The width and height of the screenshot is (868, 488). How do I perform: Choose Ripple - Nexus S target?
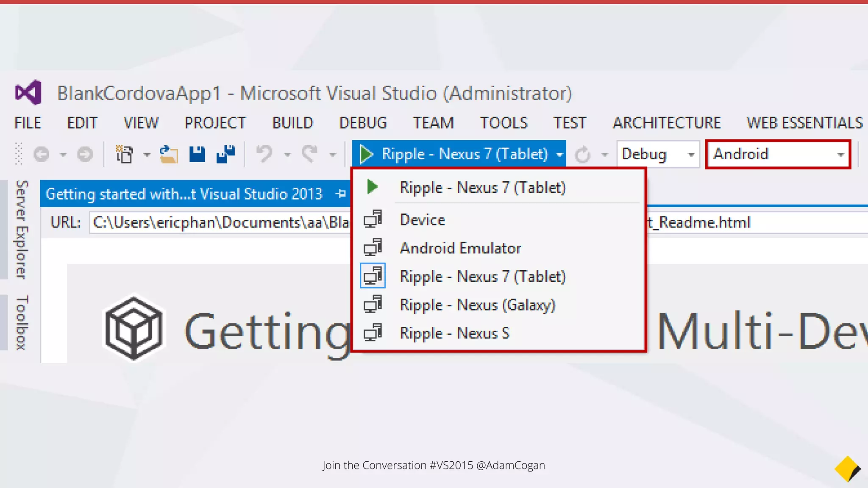point(498,333)
